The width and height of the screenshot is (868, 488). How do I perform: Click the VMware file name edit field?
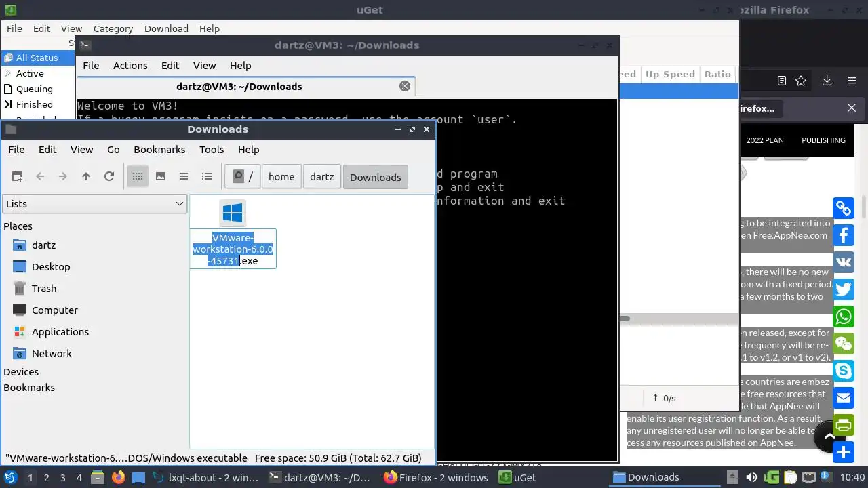[233, 249]
